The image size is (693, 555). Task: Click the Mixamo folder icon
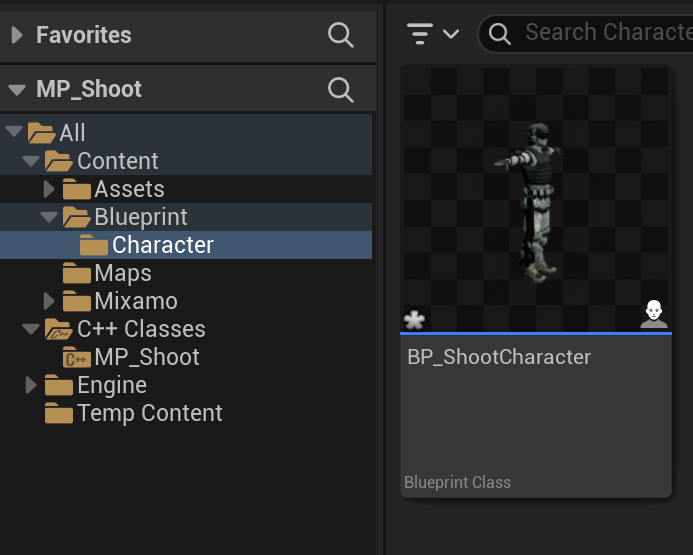pos(77,301)
